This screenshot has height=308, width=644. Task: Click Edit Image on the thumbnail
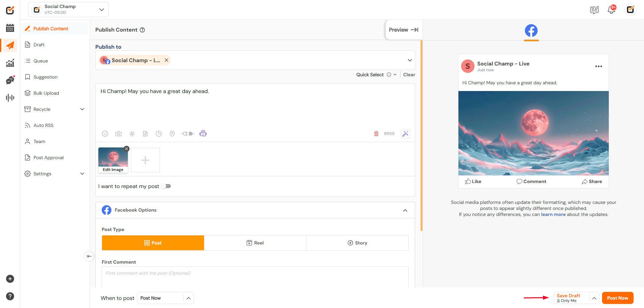pos(113,170)
